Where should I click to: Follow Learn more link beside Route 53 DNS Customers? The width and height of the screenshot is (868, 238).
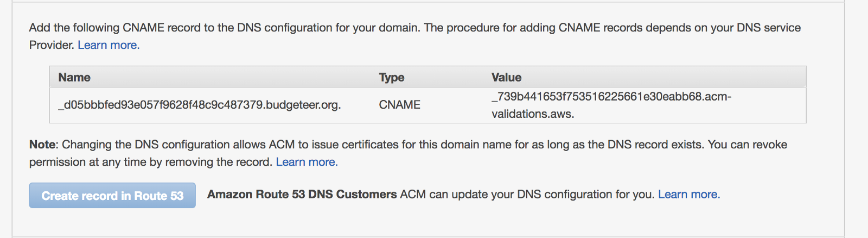click(x=689, y=195)
